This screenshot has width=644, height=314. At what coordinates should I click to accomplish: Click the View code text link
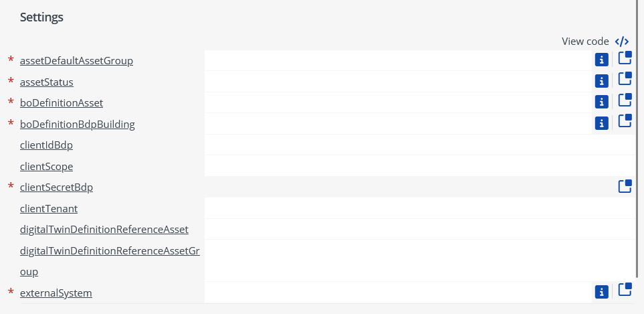585,42
